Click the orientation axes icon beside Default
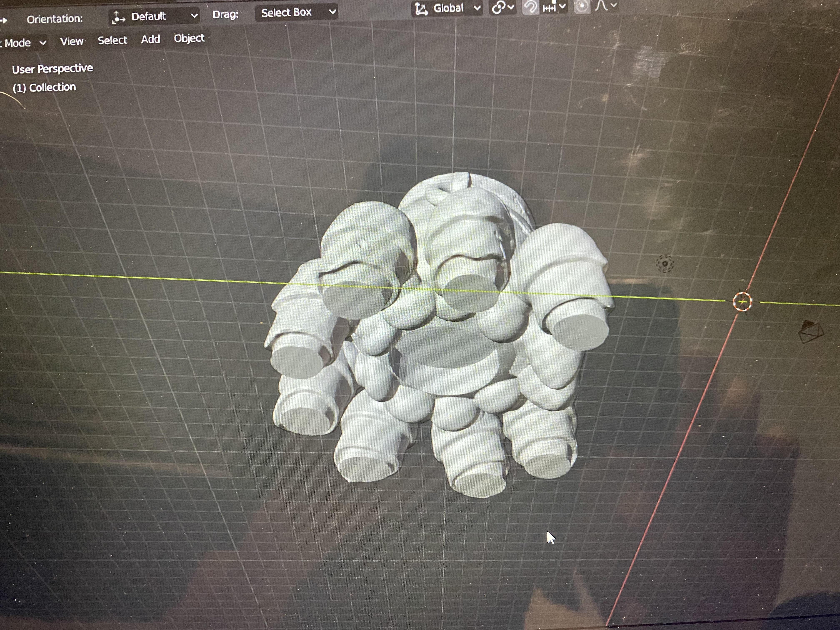This screenshot has height=630, width=840. click(119, 17)
